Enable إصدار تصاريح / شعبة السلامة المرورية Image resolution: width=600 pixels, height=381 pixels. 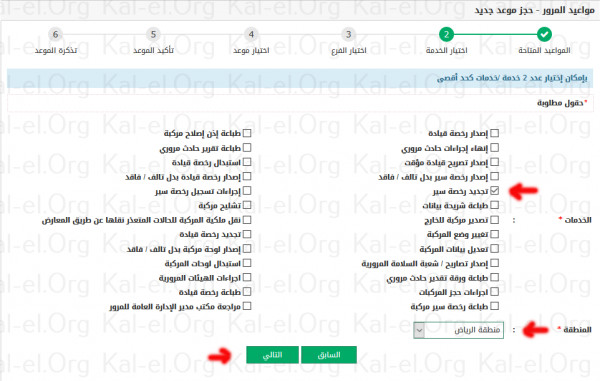point(495,263)
